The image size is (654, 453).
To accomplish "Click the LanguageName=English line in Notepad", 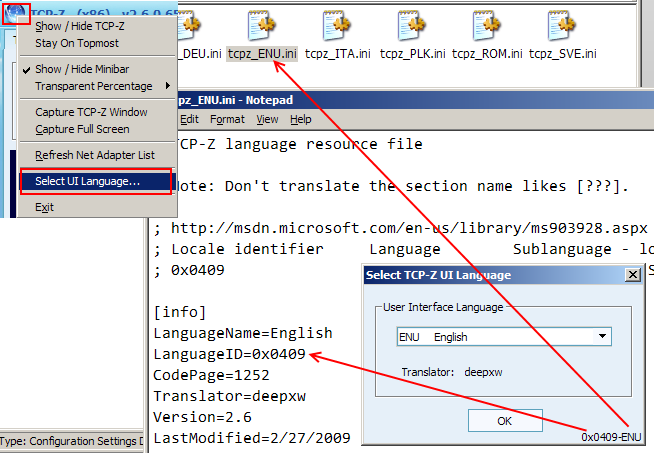I will [243, 334].
